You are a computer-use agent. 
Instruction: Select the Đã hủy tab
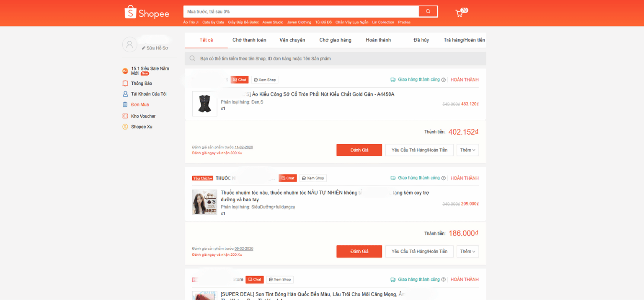(421, 40)
